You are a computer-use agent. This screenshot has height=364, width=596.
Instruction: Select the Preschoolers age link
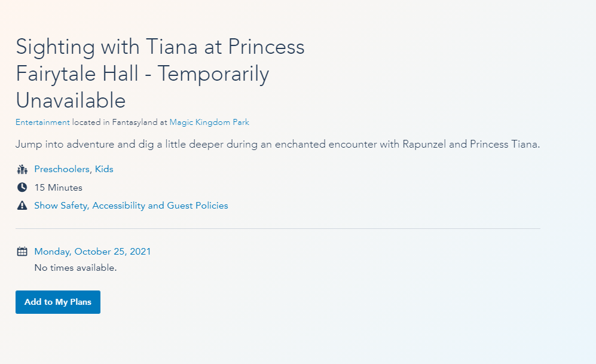(x=62, y=169)
